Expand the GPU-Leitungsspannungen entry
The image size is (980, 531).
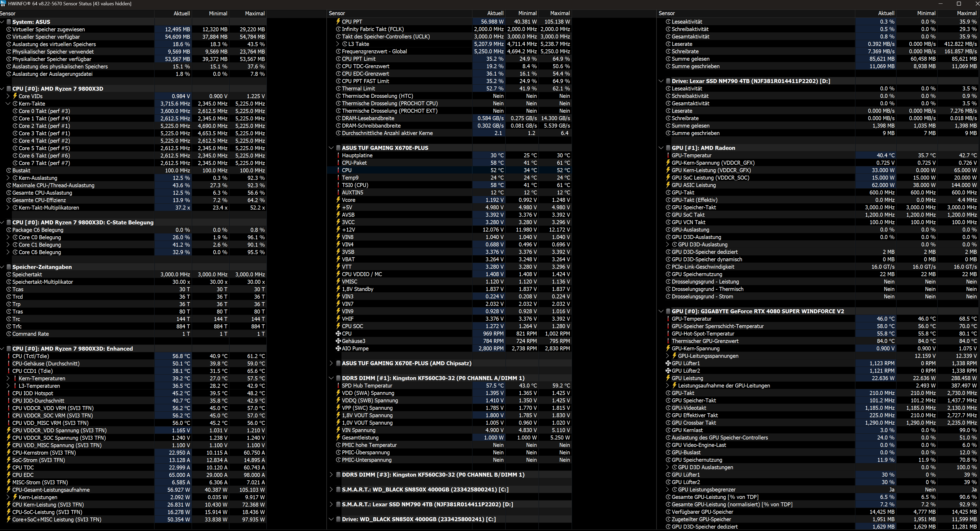coord(668,356)
